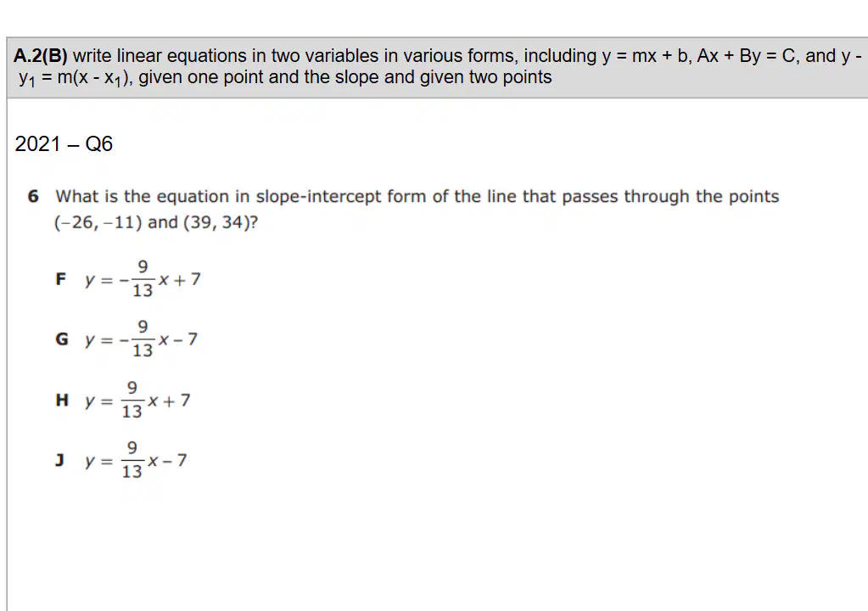Select answer choice letter H
The height and width of the screenshot is (611, 868).
point(62,400)
